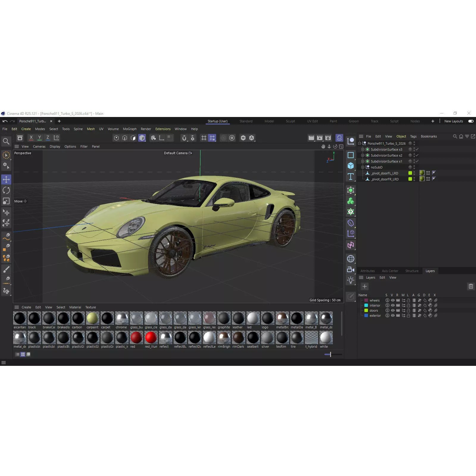Image resolution: width=476 pixels, height=476 pixels.
Task: Click Object Manager search icon
Action: [455, 136]
